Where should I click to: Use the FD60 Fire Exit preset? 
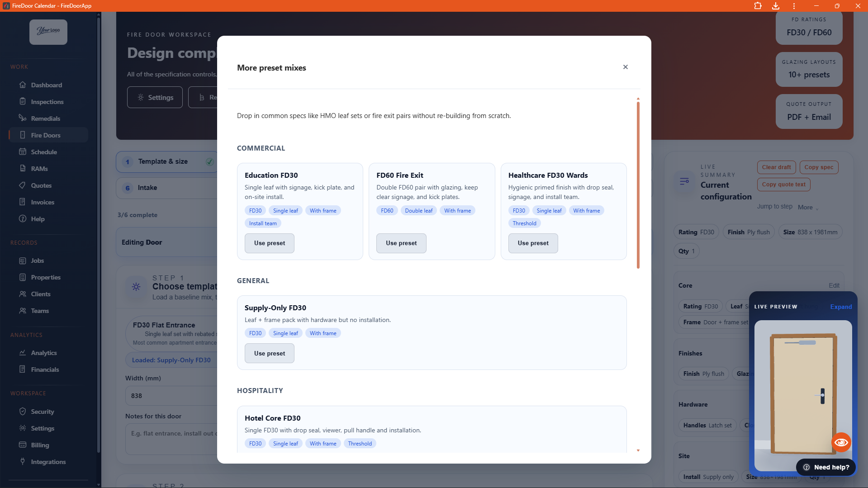tap(401, 243)
